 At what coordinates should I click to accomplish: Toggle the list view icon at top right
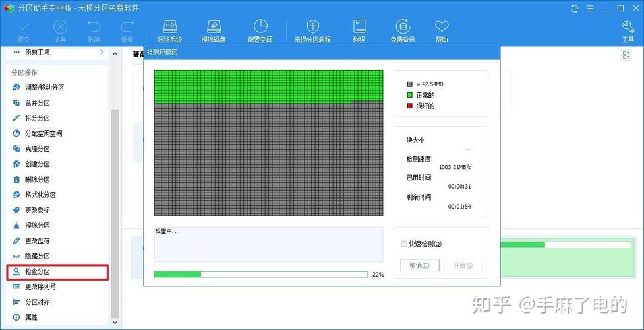click(626, 55)
